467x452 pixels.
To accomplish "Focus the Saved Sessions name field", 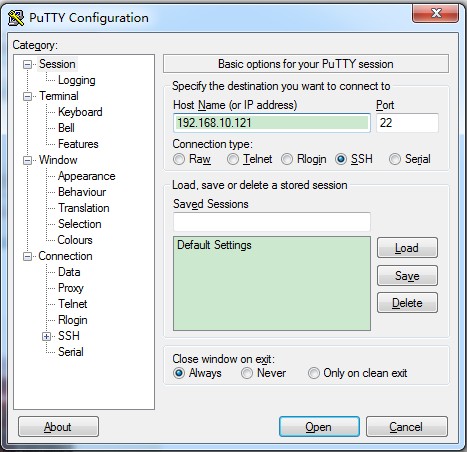I will [x=272, y=222].
